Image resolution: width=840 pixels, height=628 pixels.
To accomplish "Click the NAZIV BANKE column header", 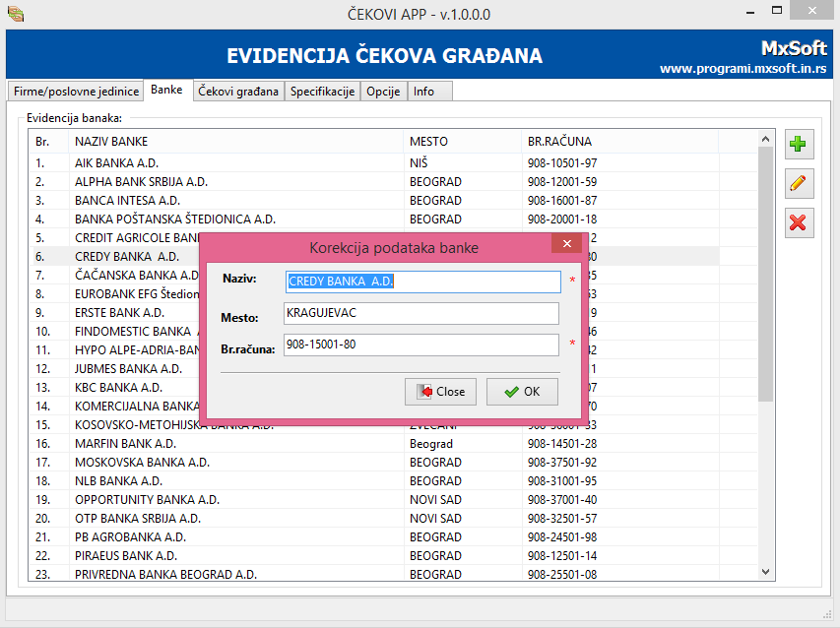I will [235, 142].
